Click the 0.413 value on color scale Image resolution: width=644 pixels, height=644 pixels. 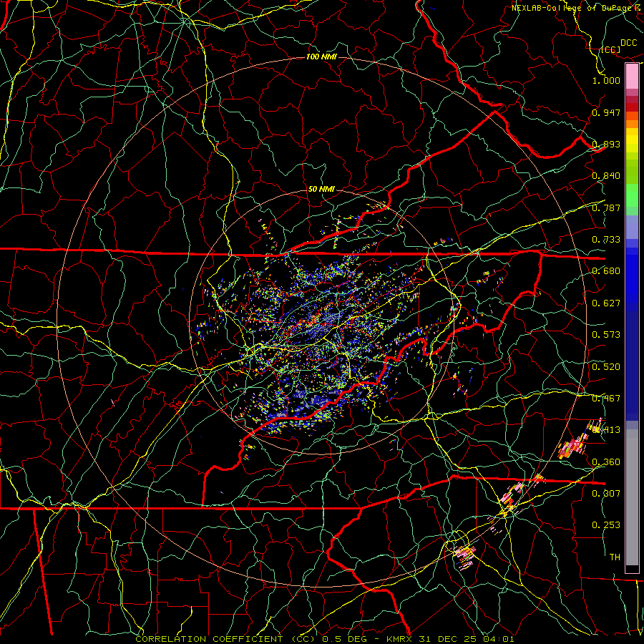point(606,430)
